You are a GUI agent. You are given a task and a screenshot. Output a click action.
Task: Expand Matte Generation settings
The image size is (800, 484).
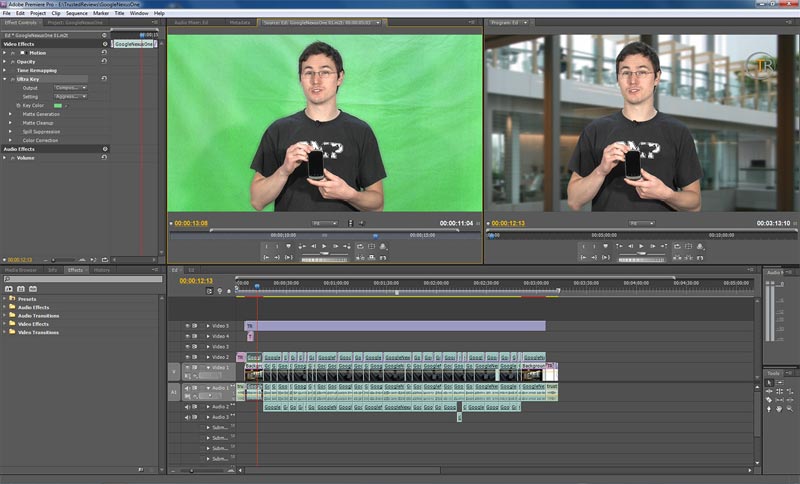11,114
